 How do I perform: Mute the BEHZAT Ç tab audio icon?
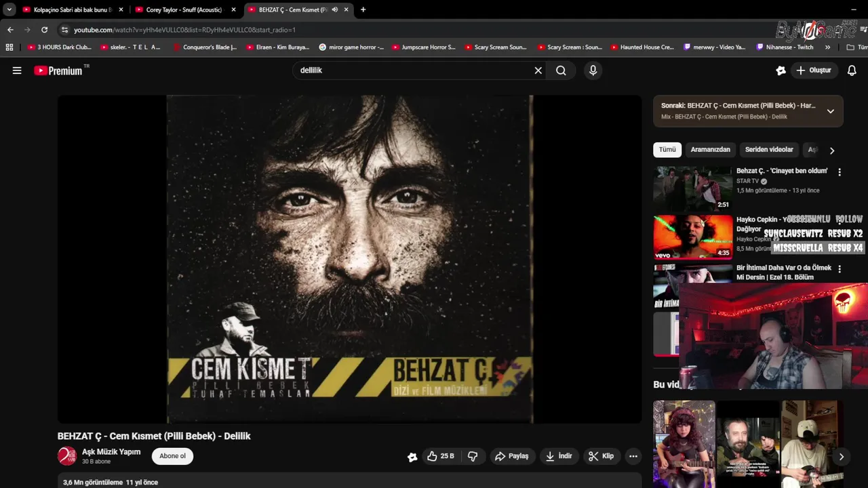coord(334,9)
